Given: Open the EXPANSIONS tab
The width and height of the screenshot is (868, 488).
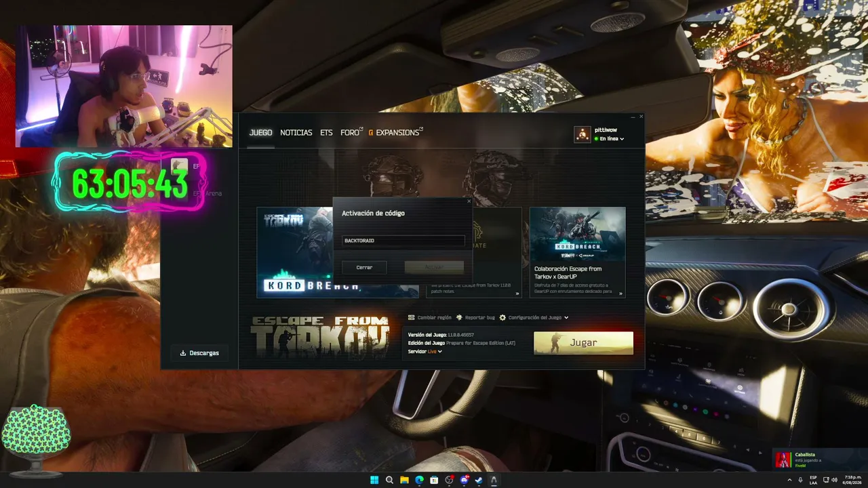Looking at the screenshot, I should pyautogui.click(x=396, y=133).
